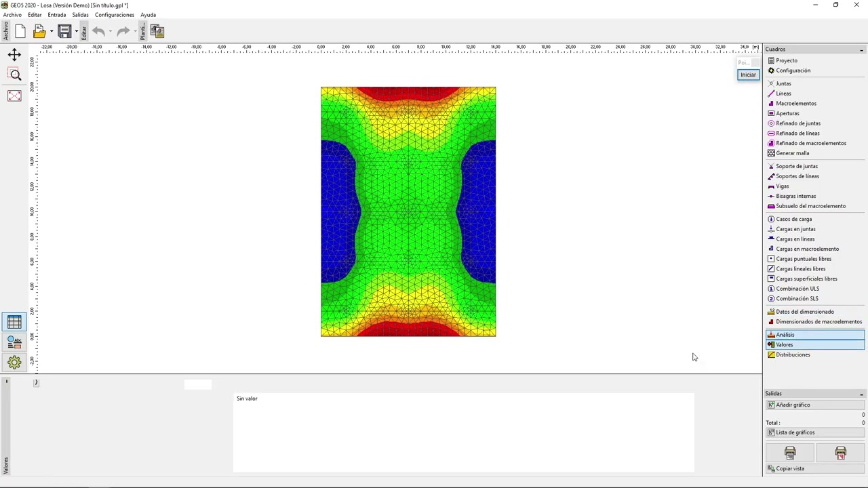Create a new file with the blank page icon
868x488 pixels.
[20, 31]
